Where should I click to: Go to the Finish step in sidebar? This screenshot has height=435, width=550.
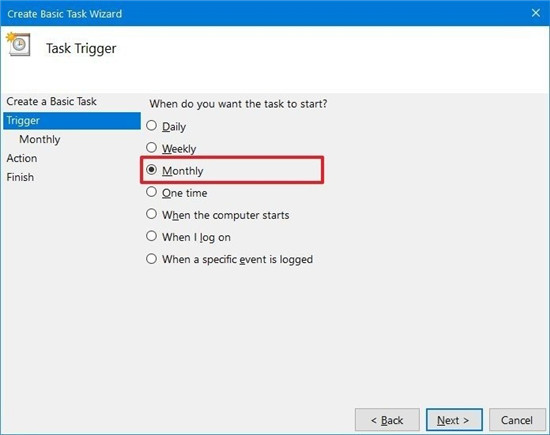pos(20,177)
